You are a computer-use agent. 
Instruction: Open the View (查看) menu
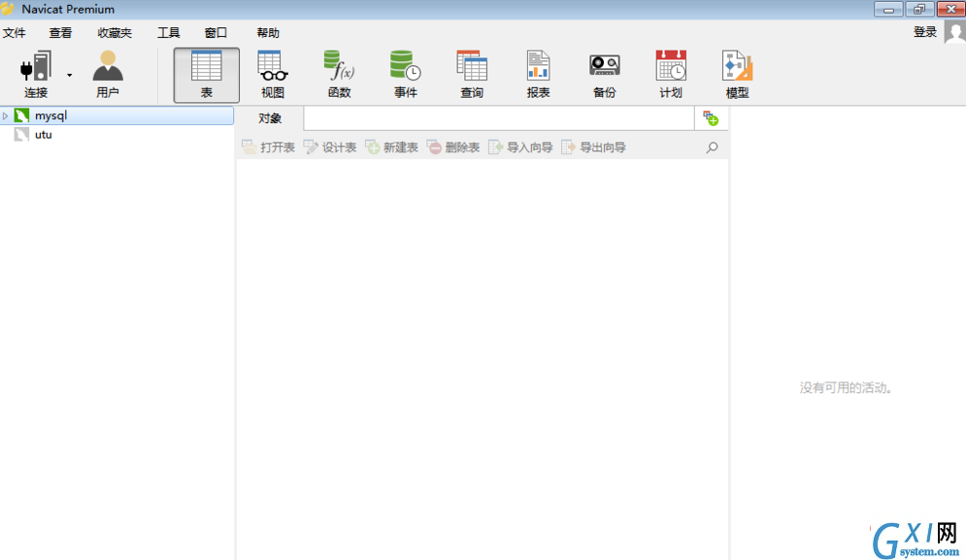click(x=60, y=33)
